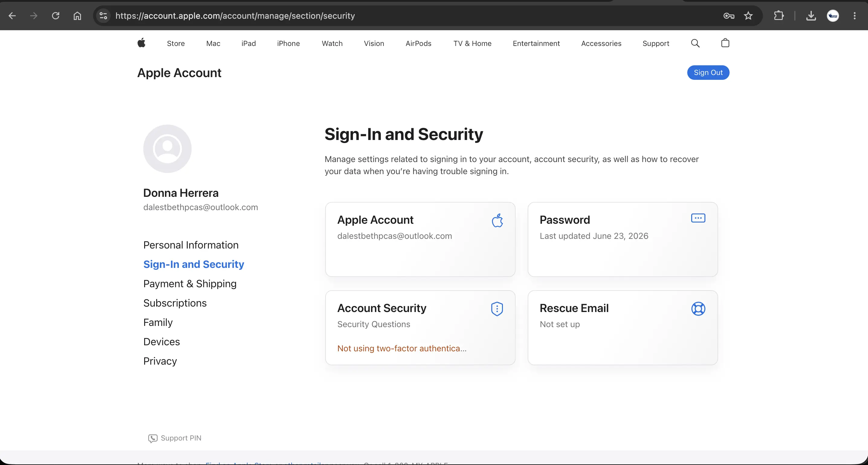
Task: Click the password manager key icon
Action: point(728,16)
